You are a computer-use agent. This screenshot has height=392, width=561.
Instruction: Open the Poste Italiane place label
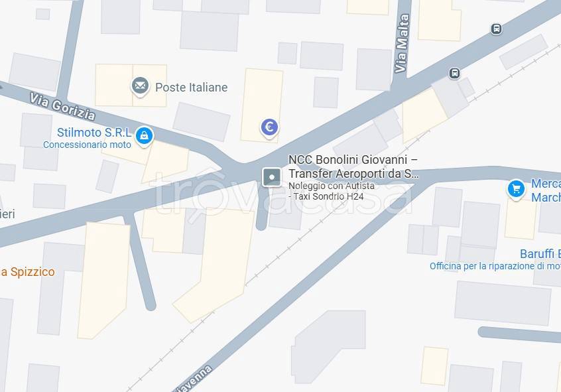click(x=192, y=88)
